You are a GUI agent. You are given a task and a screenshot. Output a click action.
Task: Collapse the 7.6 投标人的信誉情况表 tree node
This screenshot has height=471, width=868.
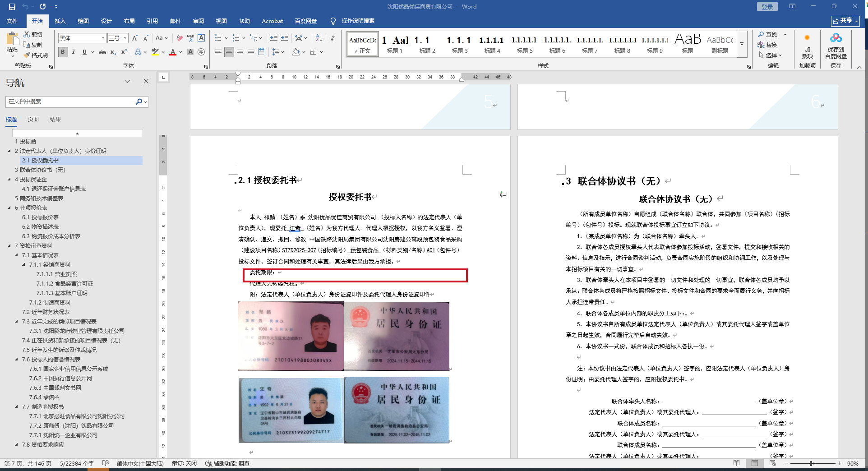[x=17, y=359]
